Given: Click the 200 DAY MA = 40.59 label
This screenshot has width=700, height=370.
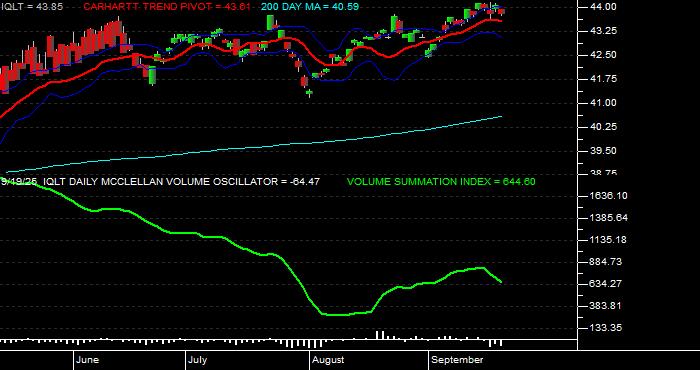Looking at the screenshot, I should click(x=309, y=7).
